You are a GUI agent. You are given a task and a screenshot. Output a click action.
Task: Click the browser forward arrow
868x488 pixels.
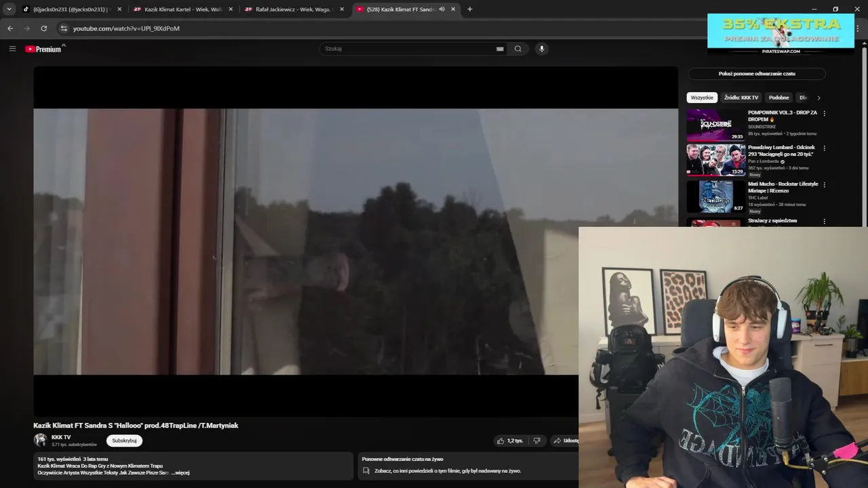click(x=27, y=28)
